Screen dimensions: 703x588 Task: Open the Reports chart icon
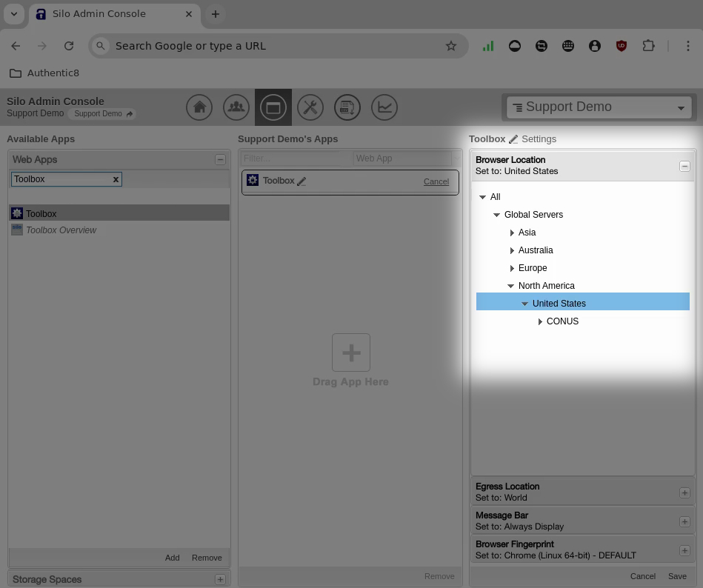click(x=384, y=107)
